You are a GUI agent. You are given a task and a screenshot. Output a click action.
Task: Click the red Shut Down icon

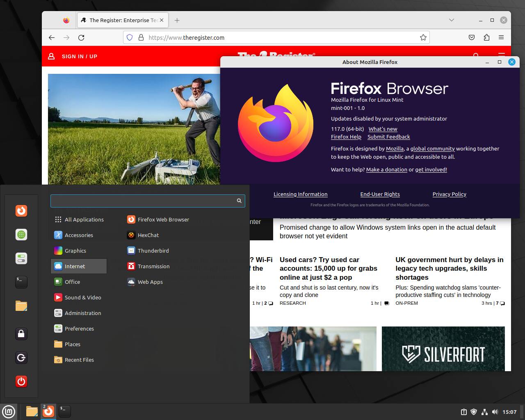(21, 381)
